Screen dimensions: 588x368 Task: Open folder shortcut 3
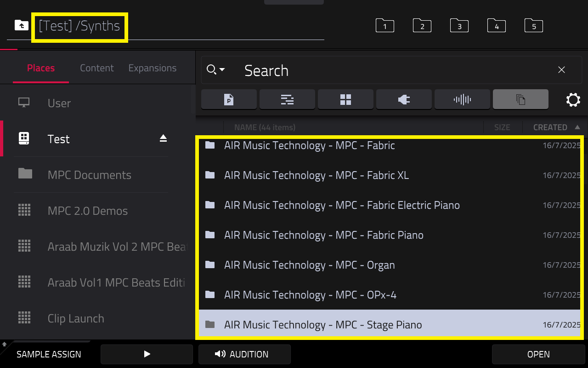click(459, 26)
